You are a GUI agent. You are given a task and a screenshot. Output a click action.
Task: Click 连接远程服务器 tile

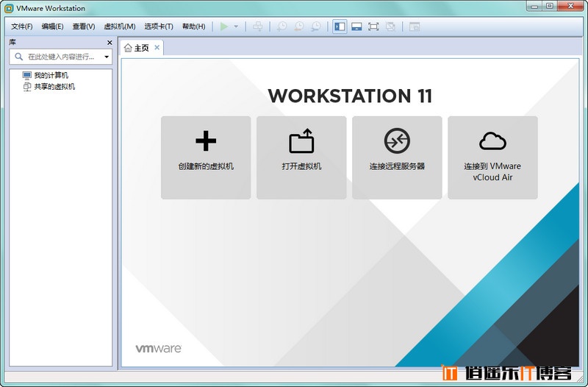pos(397,157)
